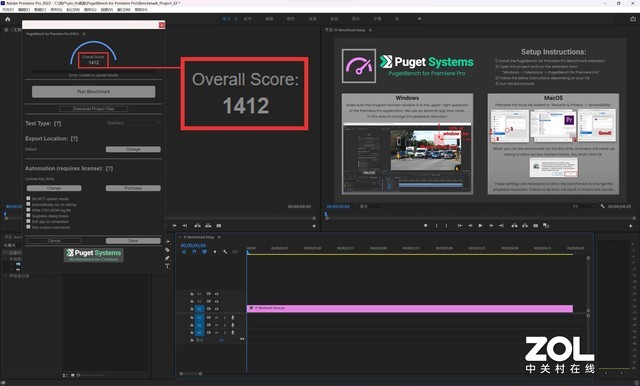Image resolution: width=640 pixels, height=386 pixels.
Task: Mark In point in Program monitor
Action: click(437, 225)
